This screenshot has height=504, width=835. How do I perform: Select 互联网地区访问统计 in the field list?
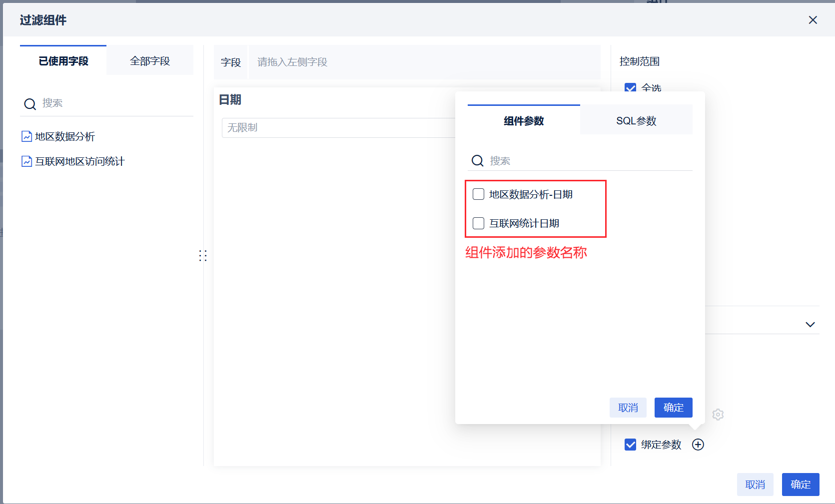click(x=80, y=161)
